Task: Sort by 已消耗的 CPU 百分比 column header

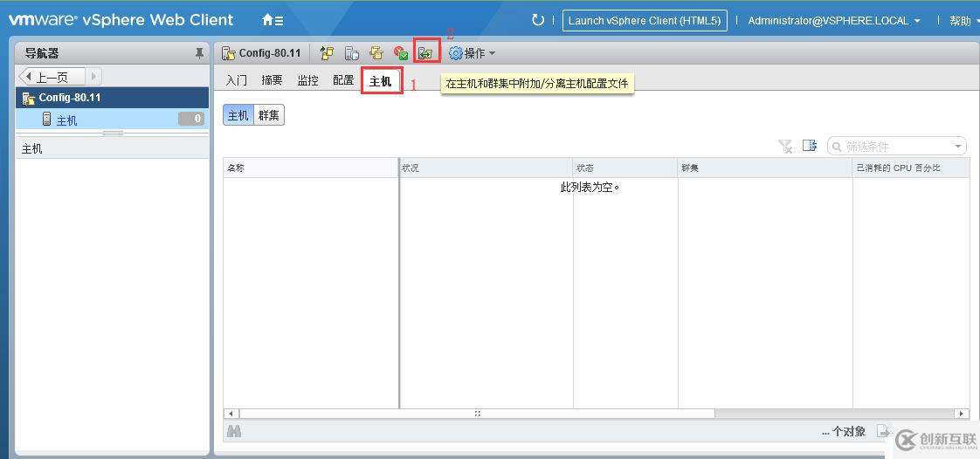Action: tap(911, 168)
